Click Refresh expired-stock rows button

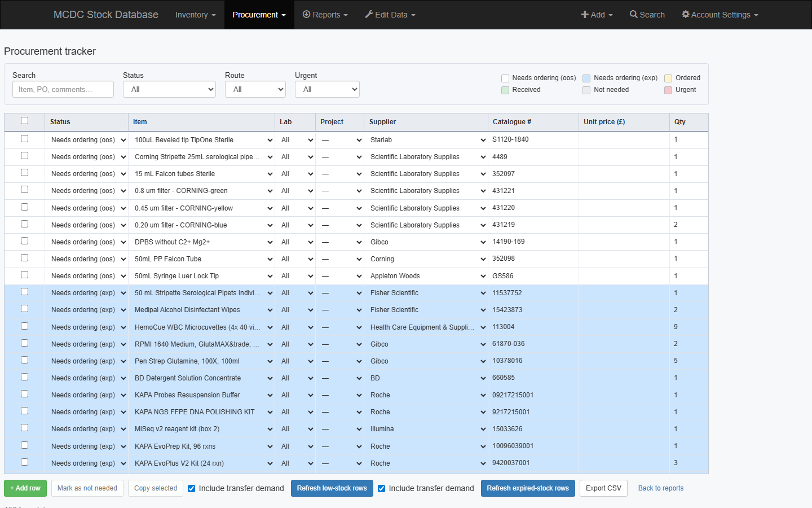pos(528,488)
